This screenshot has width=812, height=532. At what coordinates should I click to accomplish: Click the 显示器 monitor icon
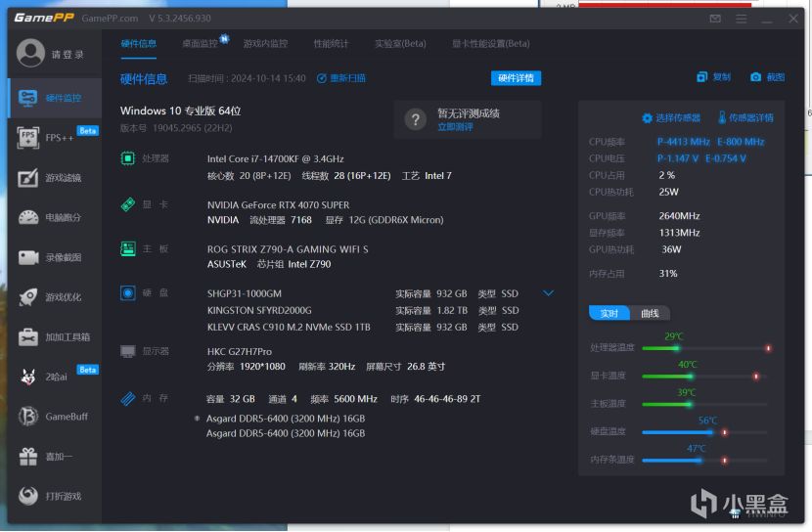pyautogui.click(x=128, y=351)
